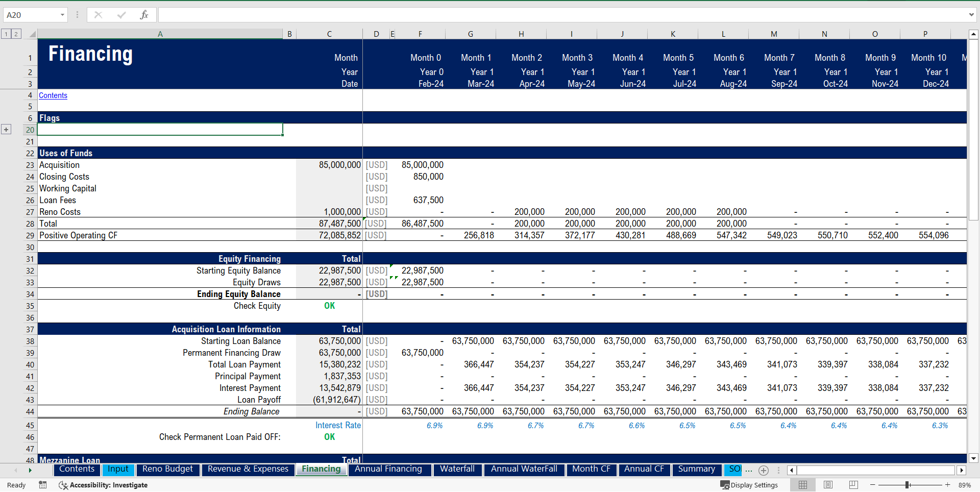Select column C header
The height and width of the screenshot is (492, 980).
click(329, 34)
